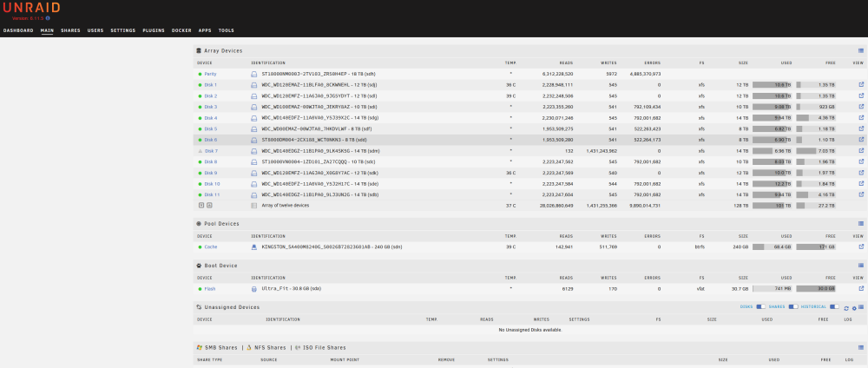Screen dimensions: 868x368
Task: Click the Unraid logo
Action: (x=31, y=9)
